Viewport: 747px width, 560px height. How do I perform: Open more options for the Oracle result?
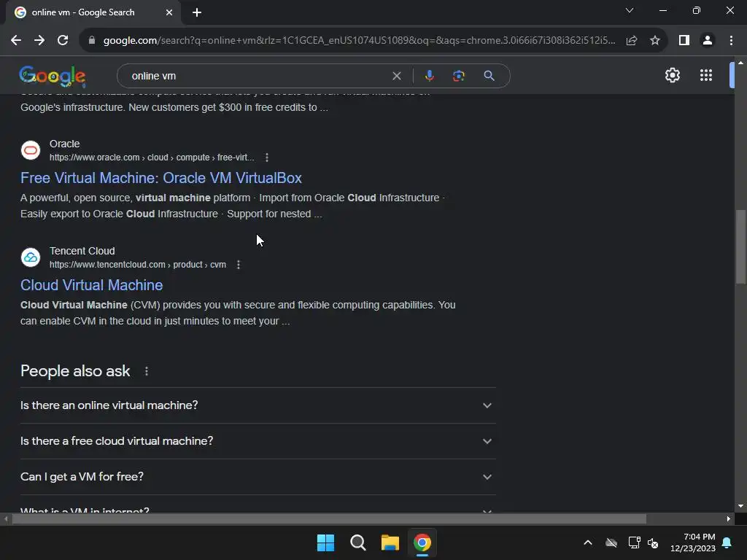(x=267, y=157)
